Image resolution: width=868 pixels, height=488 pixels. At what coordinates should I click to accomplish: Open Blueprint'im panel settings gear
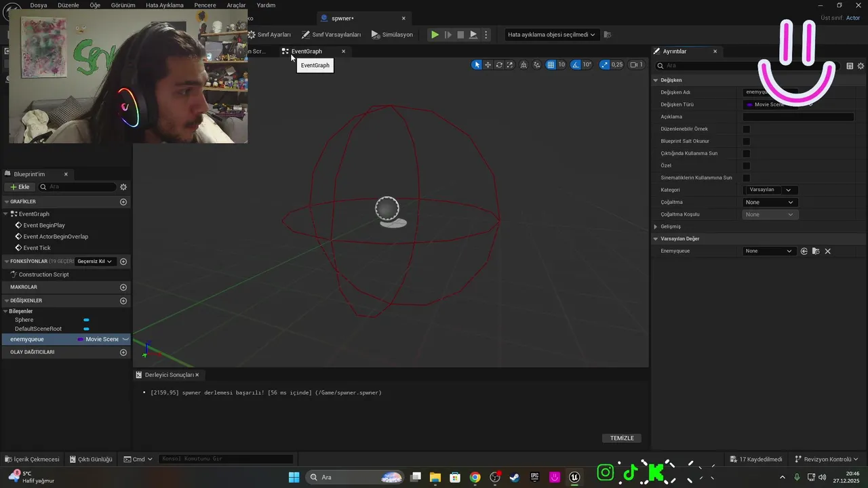(x=123, y=187)
